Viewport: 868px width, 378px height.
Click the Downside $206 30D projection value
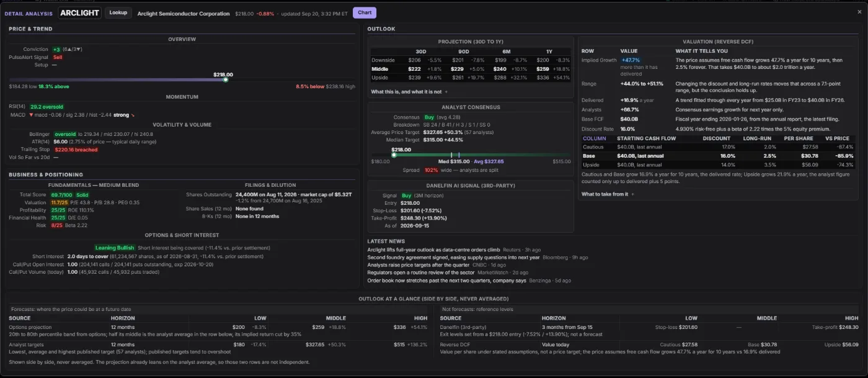coord(414,60)
